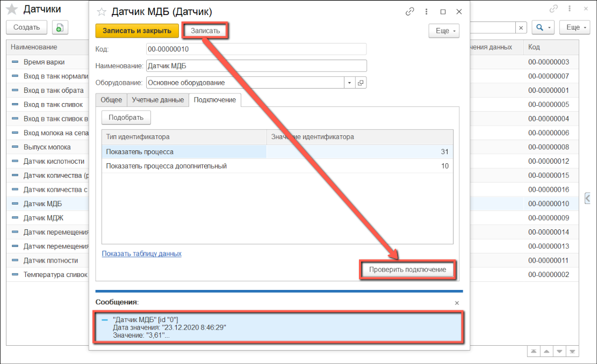Open the Оборудование dropdown list
597x364 pixels.
[349, 83]
